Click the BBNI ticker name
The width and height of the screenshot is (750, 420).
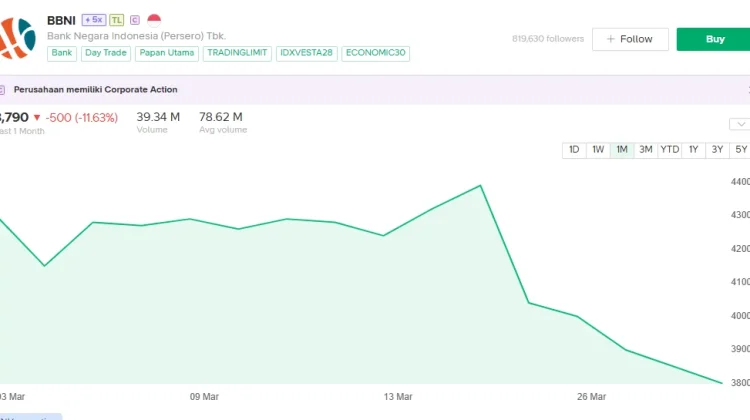click(x=61, y=21)
